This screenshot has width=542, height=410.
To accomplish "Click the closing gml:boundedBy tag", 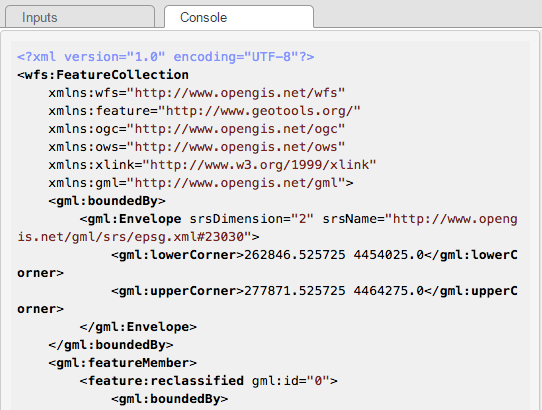I will tap(111, 345).
